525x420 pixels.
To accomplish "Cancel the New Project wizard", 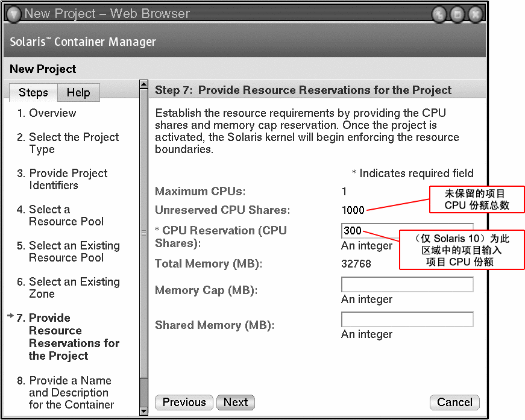I will (454, 403).
